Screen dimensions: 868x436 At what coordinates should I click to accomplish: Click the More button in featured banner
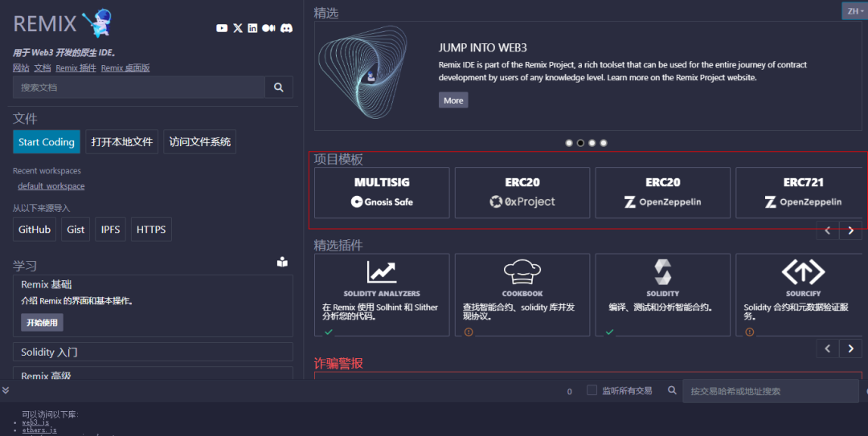(x=453, y=100)
